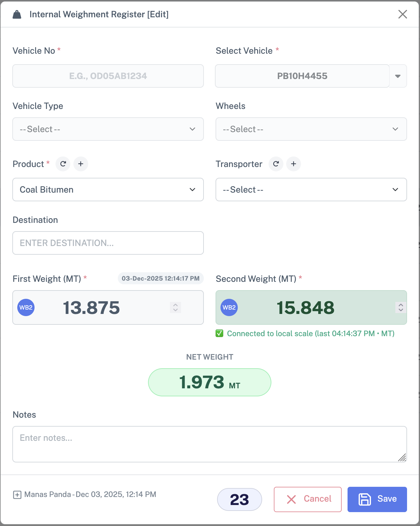420x526 pixels.
Task: Click the Transporter refresh icon
Action: pos(276,164)
